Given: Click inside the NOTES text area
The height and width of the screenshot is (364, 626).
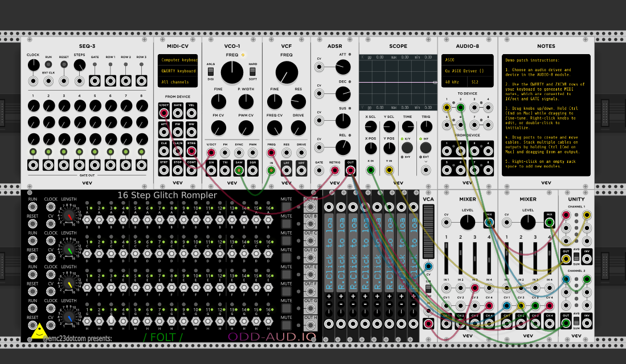Looking at the screenshot, I should [546, 114].
